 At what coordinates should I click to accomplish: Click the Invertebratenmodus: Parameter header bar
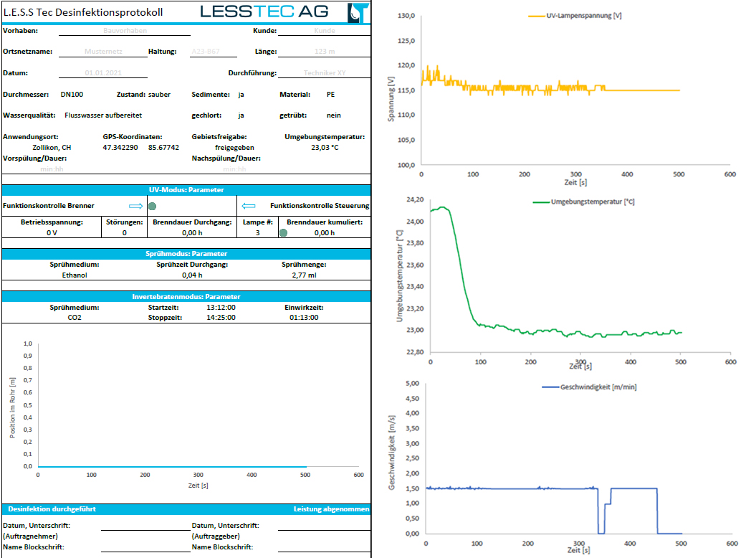tap(186, 296)
